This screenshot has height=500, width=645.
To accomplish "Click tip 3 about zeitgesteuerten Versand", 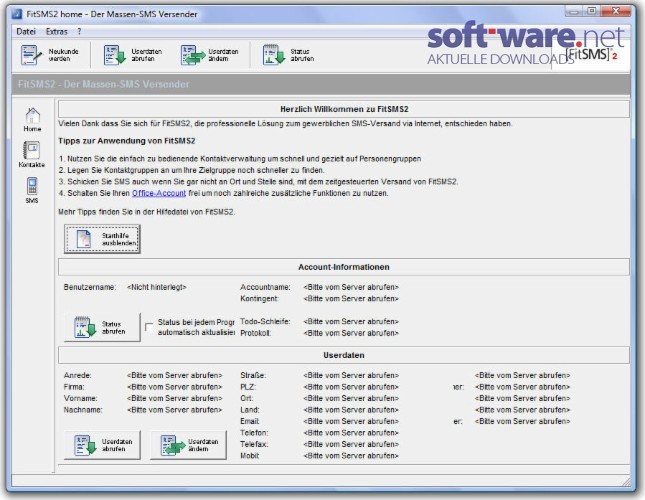I will [258, 182].
